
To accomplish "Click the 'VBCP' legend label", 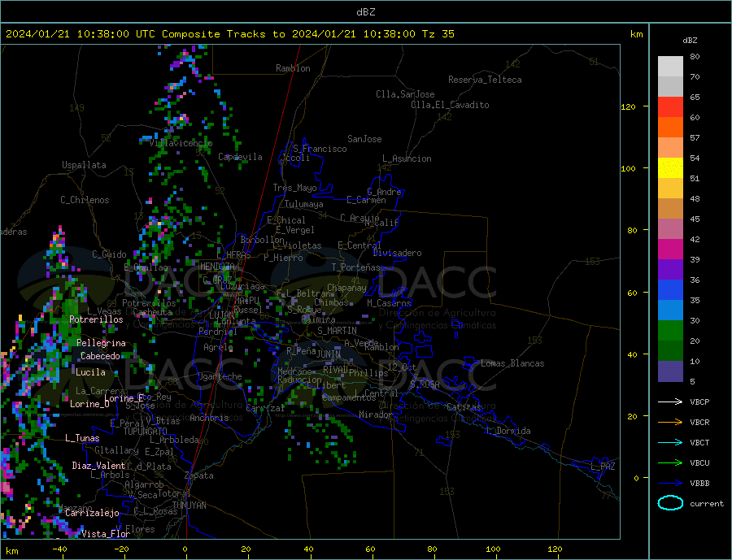I will pos(699,402).
